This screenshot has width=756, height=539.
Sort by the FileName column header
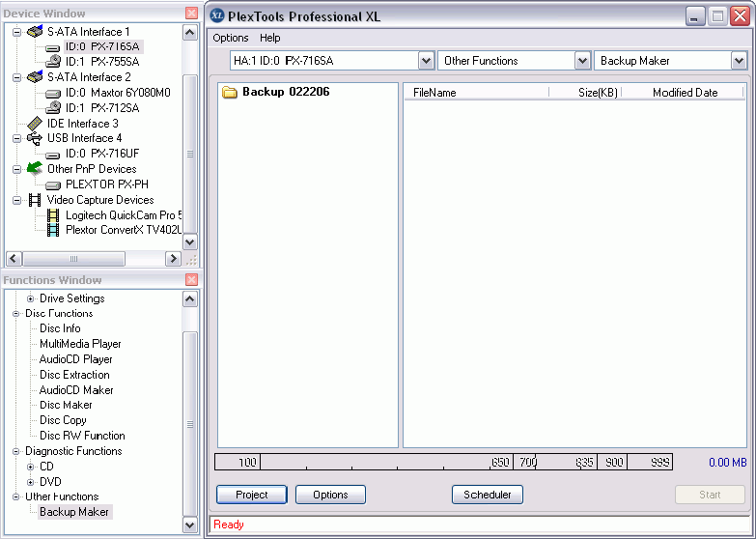pyautogui.click(x=476, y=92)
